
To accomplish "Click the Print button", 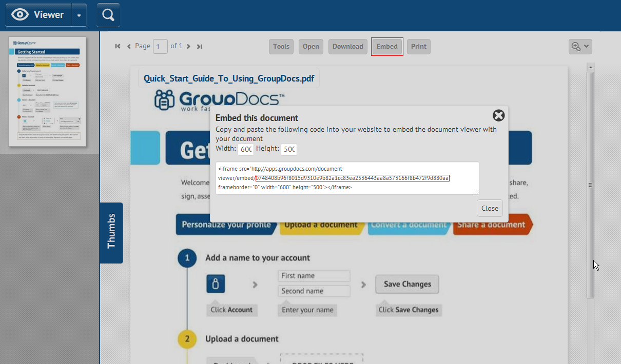I will point(419,46).
